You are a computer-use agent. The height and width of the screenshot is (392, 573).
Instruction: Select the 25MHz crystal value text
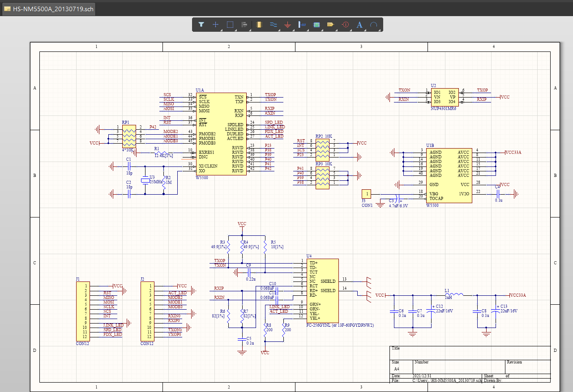point(156,182)
